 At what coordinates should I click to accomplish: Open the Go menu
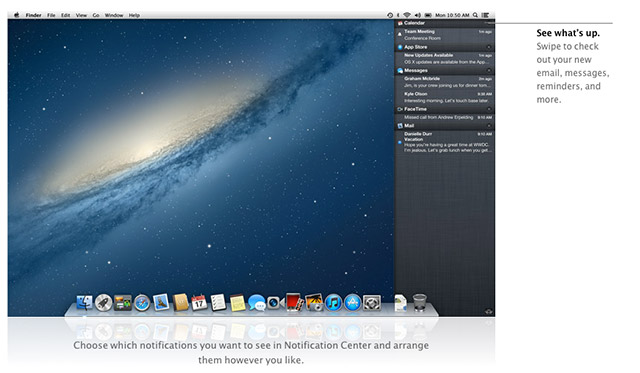click(96, 15)
